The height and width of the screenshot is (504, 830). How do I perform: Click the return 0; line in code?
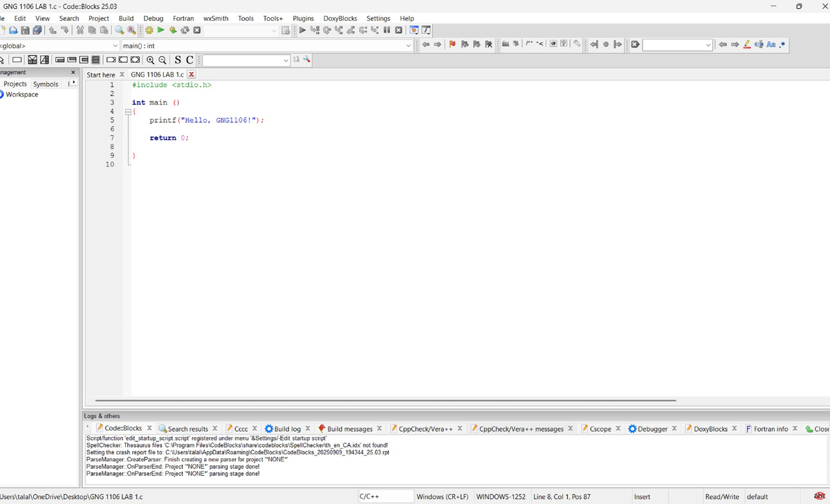169,138
